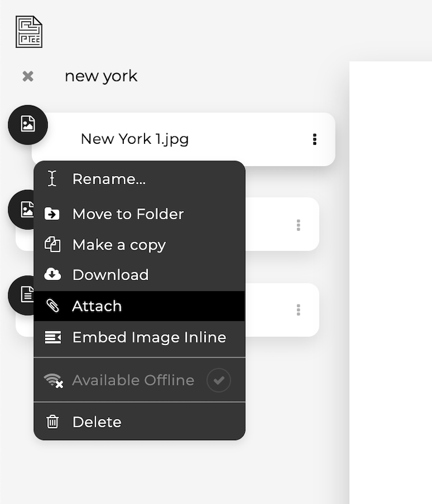
Task: Toggle the Available Offline checkmark circle
Action: (219, 380)
